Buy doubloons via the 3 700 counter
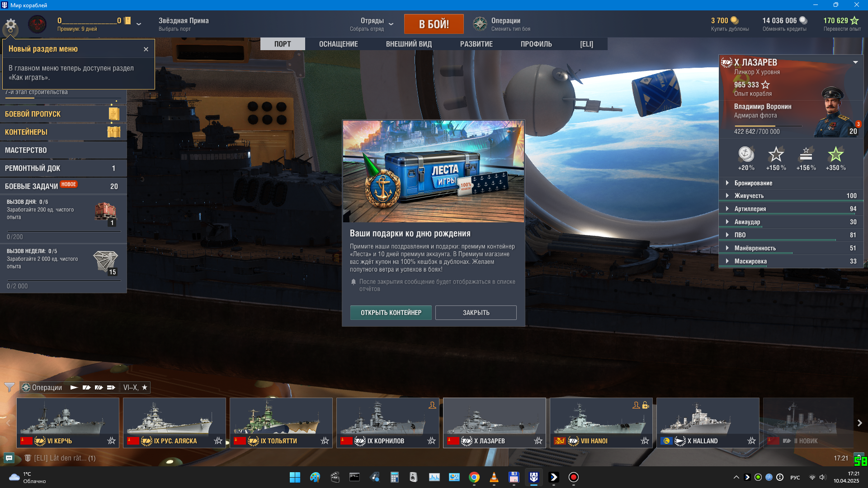868x488 pixels. click(x=729, y=24)
